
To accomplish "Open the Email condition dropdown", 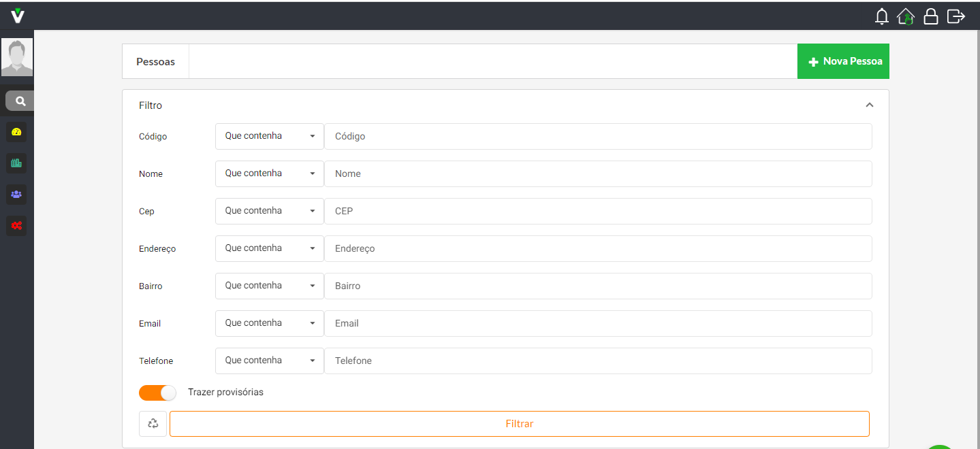I will click(270, 323).
